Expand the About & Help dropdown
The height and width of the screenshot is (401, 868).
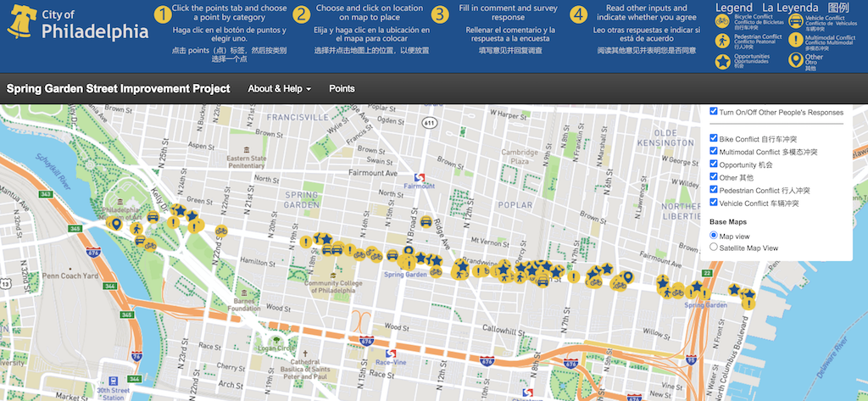[279, 89]
